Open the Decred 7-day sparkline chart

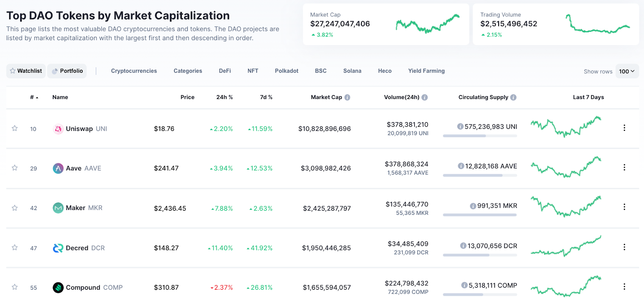(x=566, y=246)
